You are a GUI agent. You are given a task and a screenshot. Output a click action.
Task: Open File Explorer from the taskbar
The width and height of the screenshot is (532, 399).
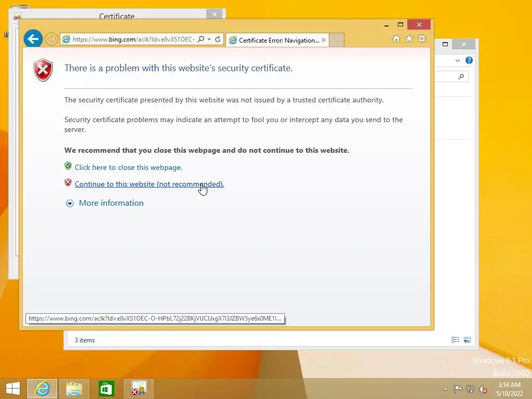pyautogui.click(x=74, y=389)
